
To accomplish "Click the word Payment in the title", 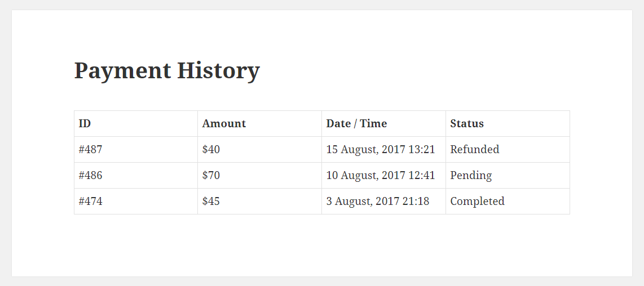I will [x=122, y=70].
